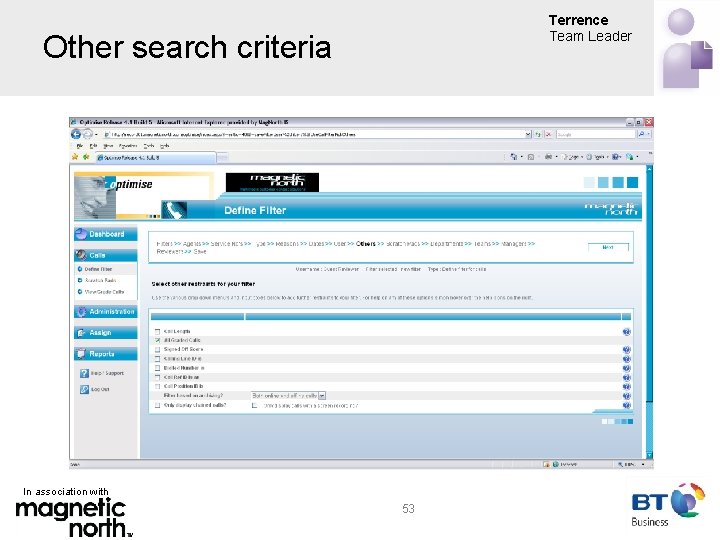Open the View/Grade Calls sidebar link
The image size is (720, 540).
point(104,292)
